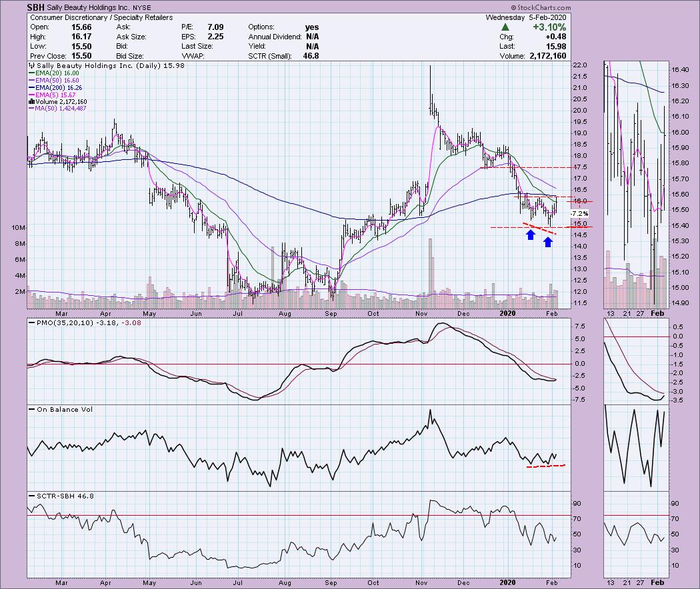Click the Last Size label

click(197, 47)
